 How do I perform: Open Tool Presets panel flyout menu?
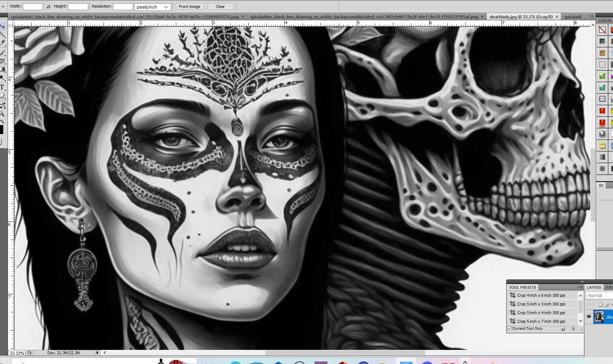pos(580,287)
